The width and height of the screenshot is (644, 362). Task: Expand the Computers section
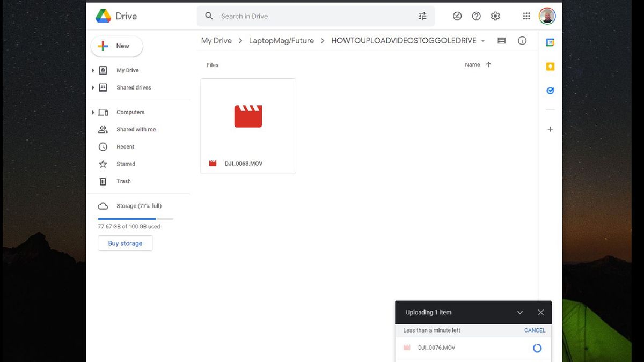point(93,112)
